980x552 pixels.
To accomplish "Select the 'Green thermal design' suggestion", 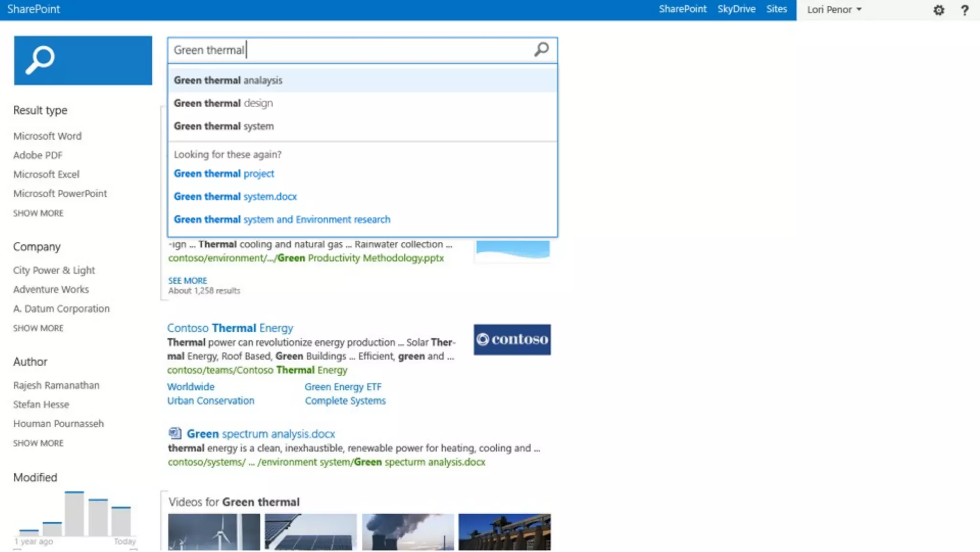I will (223, 103).
